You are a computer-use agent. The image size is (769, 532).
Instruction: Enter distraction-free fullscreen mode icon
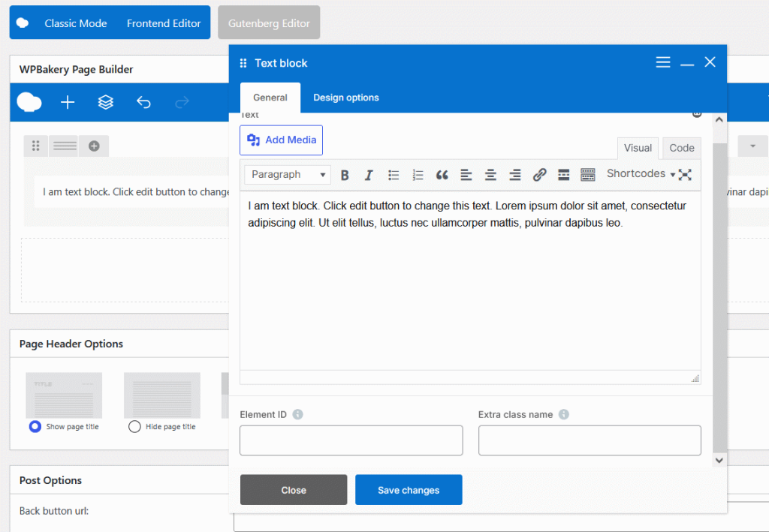pyautogui.click(x=685, y=175)
